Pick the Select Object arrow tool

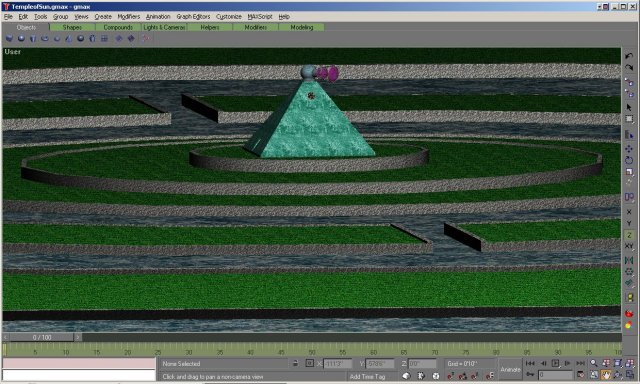point(629,107)
